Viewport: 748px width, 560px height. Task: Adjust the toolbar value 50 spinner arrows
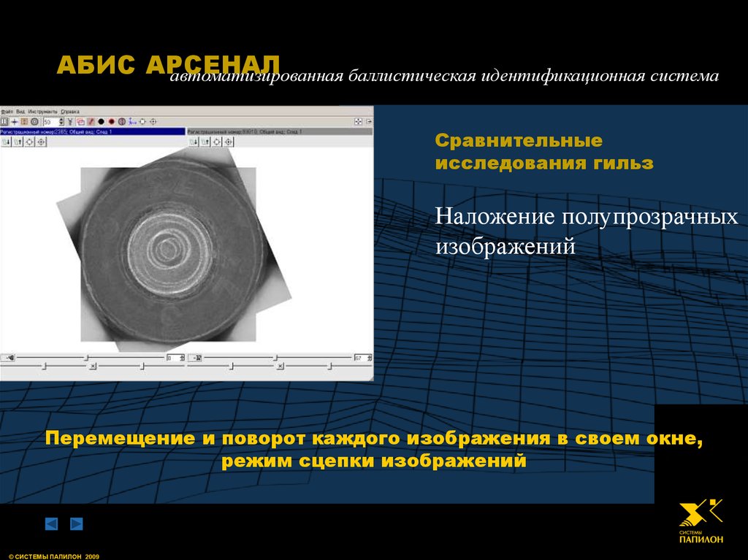[x=62, y=121]
